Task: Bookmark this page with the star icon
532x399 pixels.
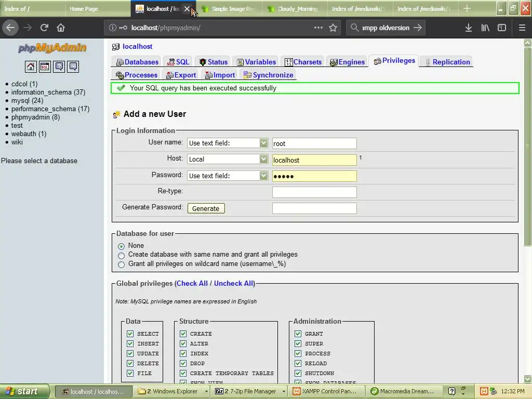Action: pyautogui.click(x=333, y=28)
